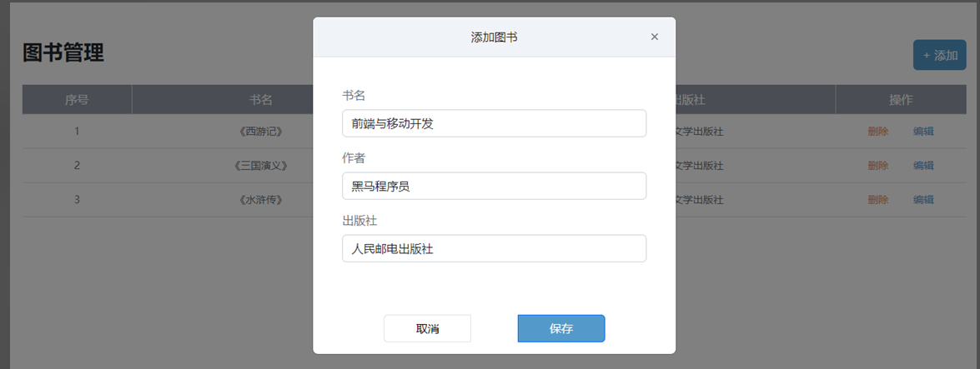Screen dimensions: 980x369
Task: Click 删除 for 《三国演义》 row
Action: click(x=877, y=165)
